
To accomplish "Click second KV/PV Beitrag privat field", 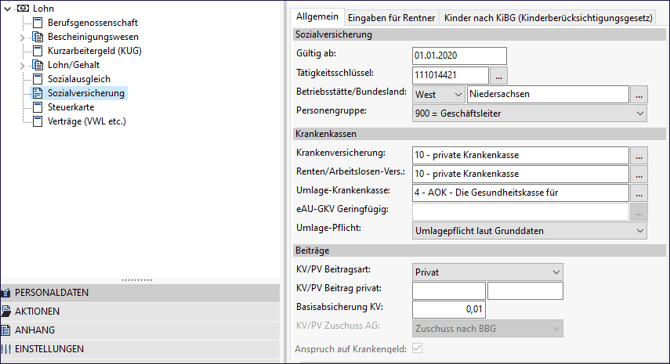I will pyautogui.click(x=525, y=291).
